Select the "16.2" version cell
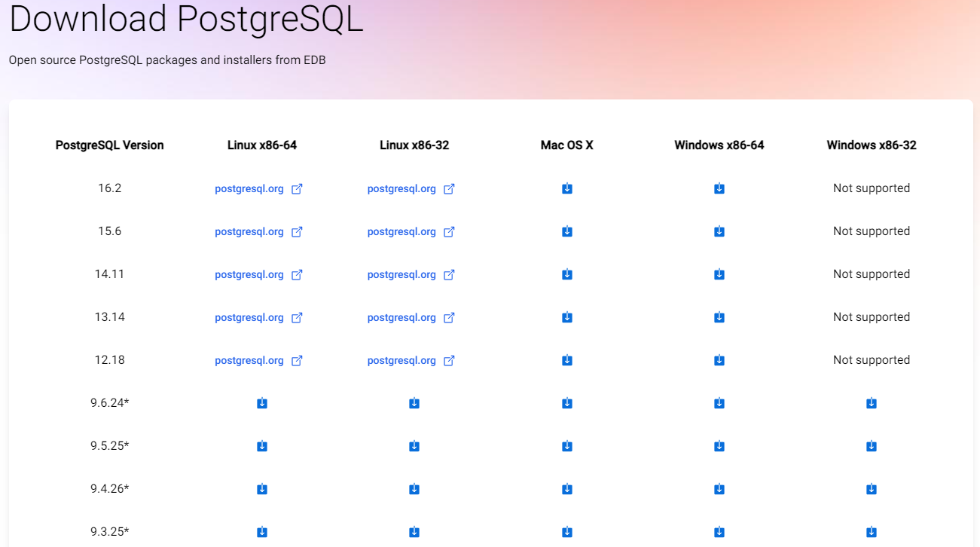The width and height of the screenshot is (980, 547). (109, 188)
